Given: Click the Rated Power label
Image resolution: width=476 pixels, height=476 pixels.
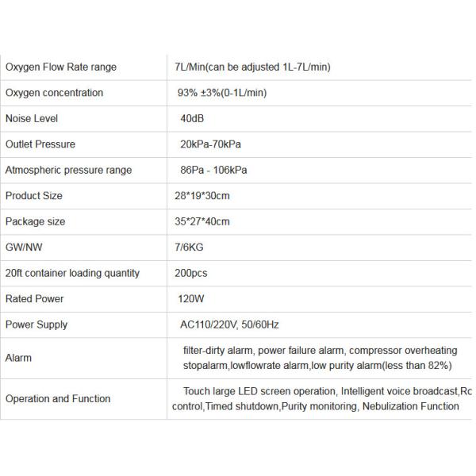Looking at the screenshot, I should pyautogui.click(x=35, y=299).
